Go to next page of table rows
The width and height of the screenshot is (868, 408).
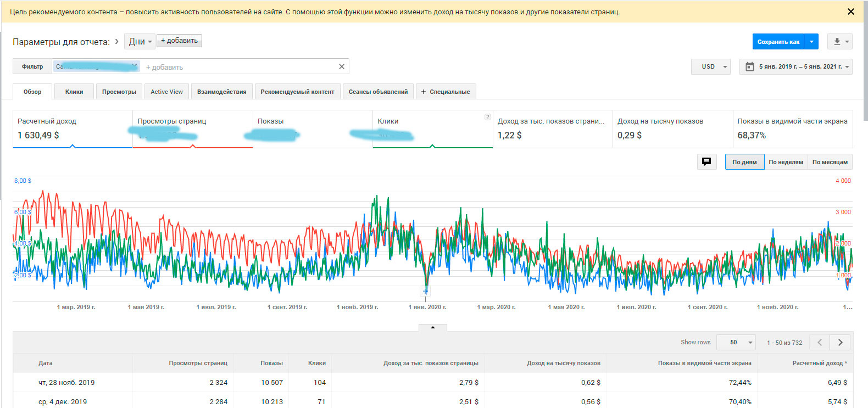point(840,342)
